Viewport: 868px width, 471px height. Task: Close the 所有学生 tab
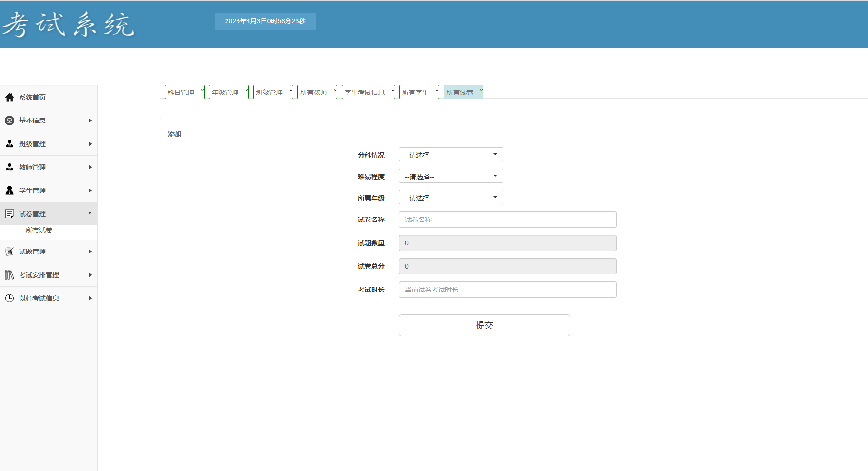pyautogui.click(x=437, y=90)
